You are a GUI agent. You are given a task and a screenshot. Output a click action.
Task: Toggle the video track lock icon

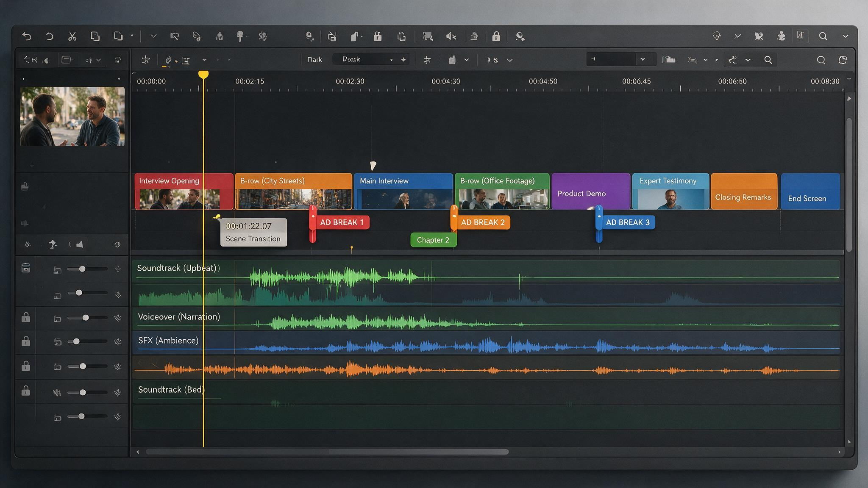point(25,186)
